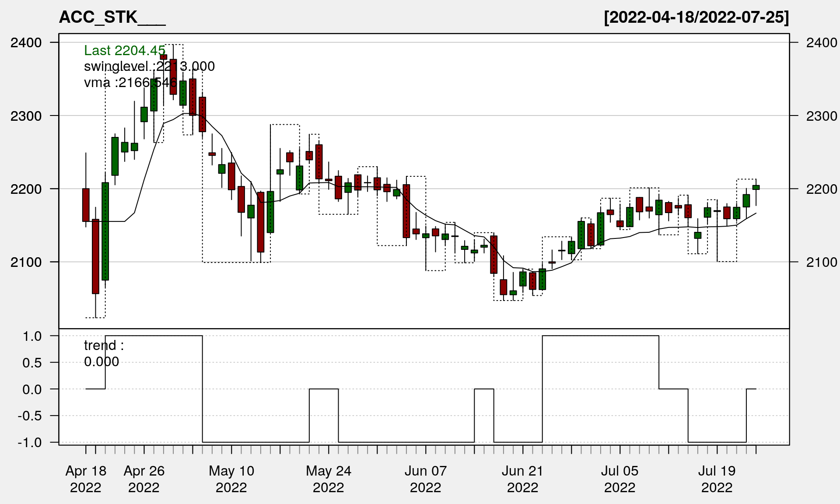
Task: Click the left 2300 price axis label
Action: tap(26, 116)
